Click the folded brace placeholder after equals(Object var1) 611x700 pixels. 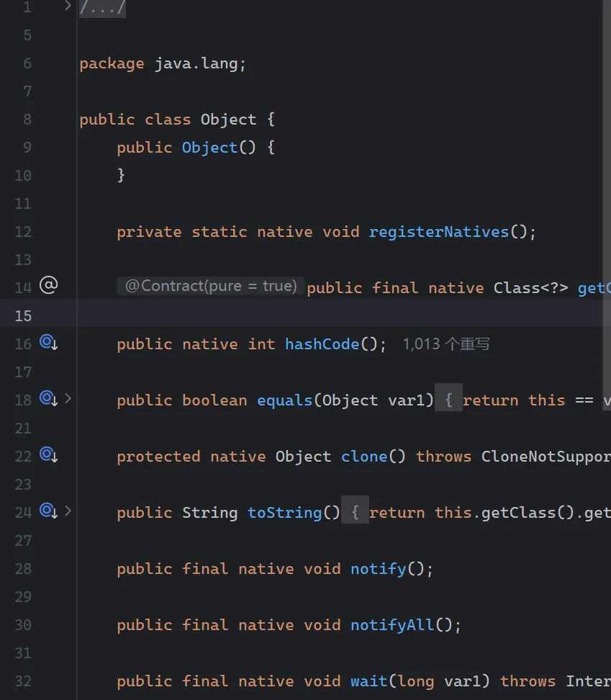tap(449, 400)
